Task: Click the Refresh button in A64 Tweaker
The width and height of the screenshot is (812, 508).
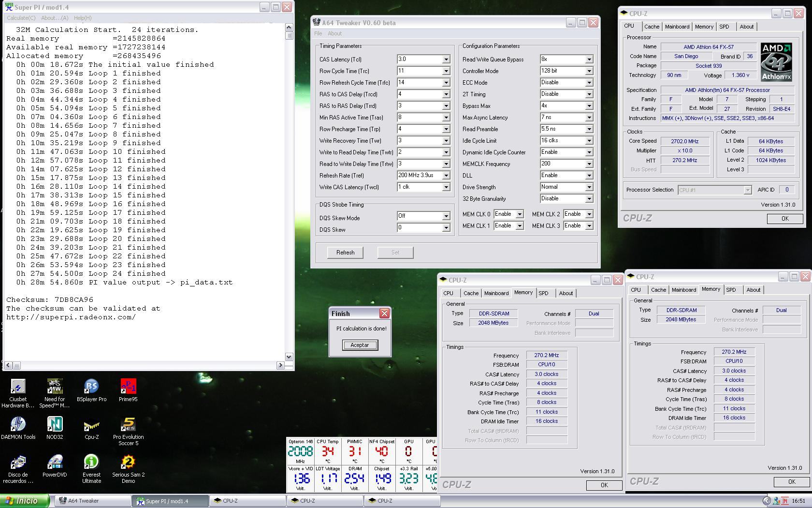Action: pos(345,253)
